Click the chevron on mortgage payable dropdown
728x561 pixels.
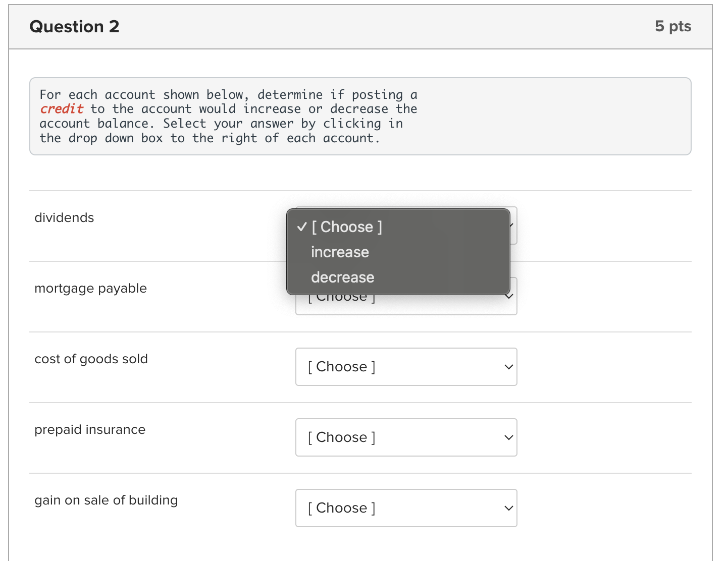[510, 297]
